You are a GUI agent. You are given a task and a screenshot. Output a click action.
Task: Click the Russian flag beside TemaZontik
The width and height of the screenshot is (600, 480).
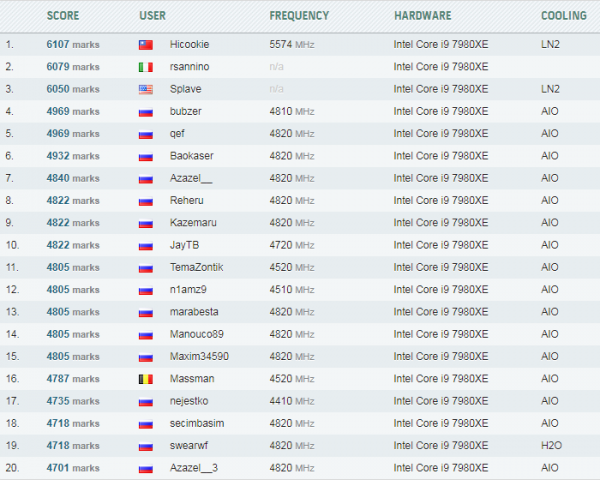click(x=145, y=267)
